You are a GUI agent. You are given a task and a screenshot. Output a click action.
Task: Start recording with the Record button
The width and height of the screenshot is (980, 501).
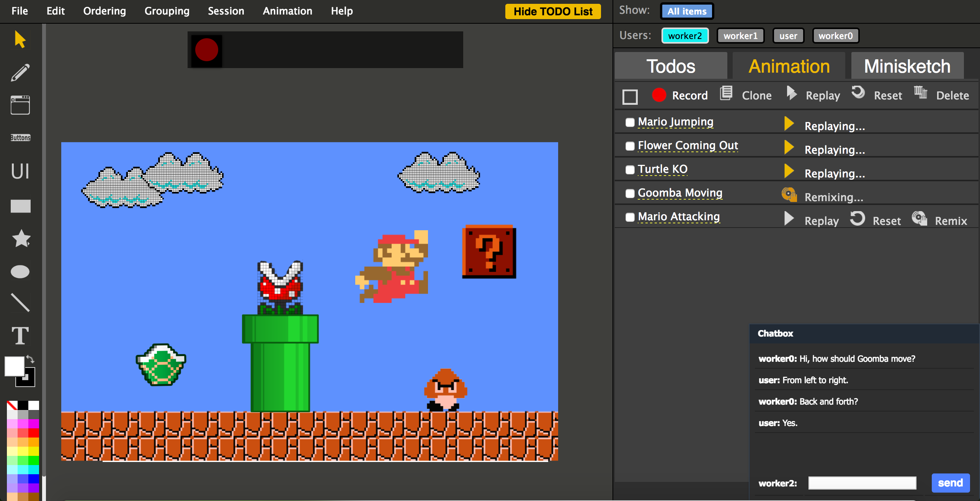[680, 95]
